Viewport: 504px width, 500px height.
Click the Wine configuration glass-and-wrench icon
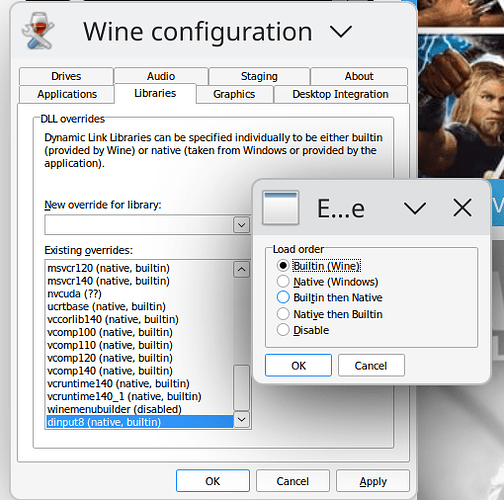tap(38, 31)
